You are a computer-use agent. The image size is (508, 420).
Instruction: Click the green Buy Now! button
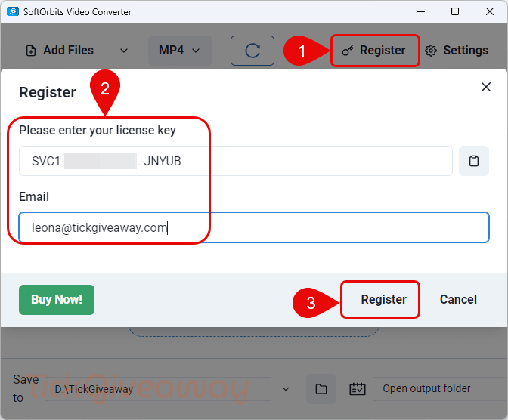click(57, 300)
